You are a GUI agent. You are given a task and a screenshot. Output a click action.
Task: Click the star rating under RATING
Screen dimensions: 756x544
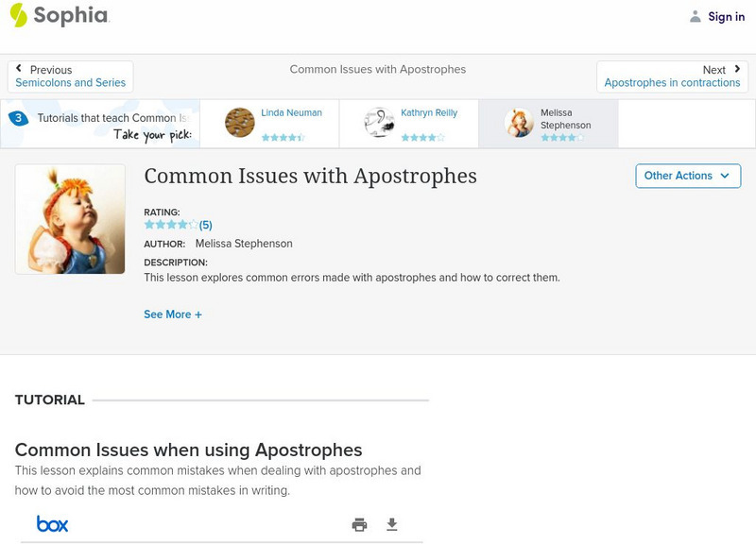[x=171, y=225]
